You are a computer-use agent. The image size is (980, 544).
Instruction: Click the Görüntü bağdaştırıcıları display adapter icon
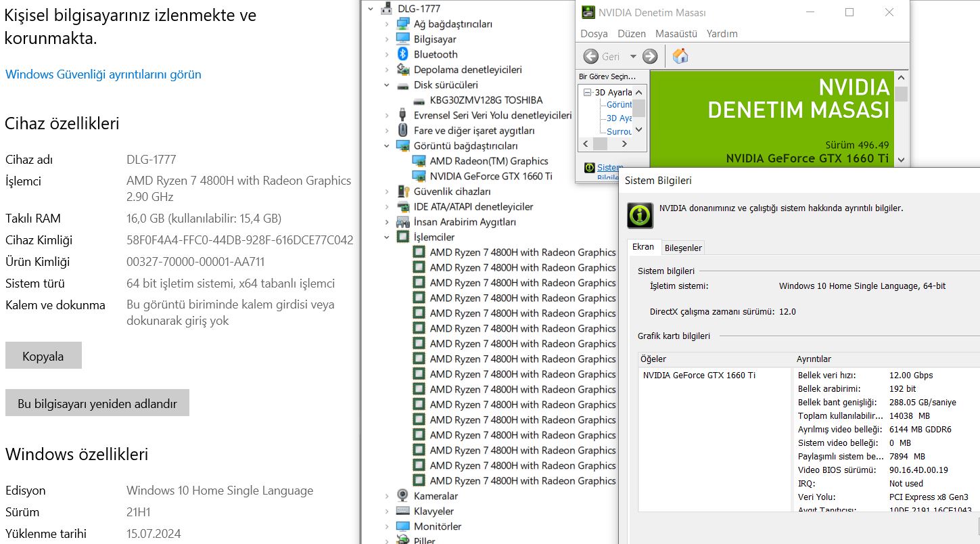pos(403,145)
